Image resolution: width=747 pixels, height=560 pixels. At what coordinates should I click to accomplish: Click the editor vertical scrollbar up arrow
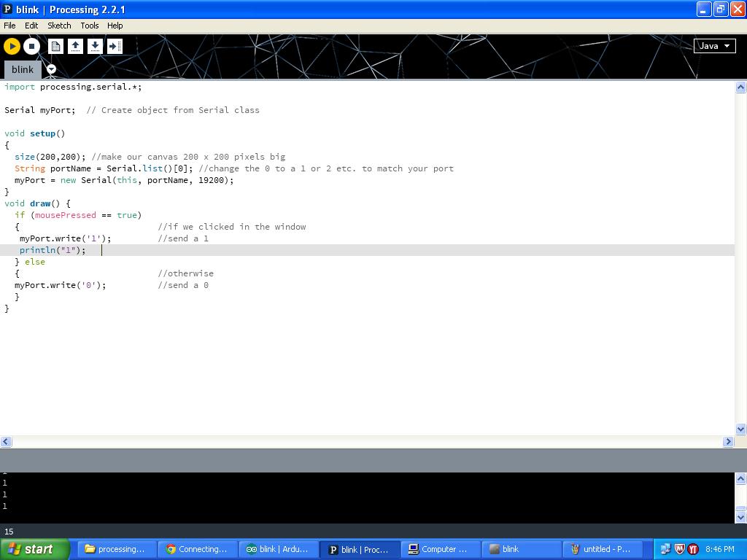(x=740, y=87)
